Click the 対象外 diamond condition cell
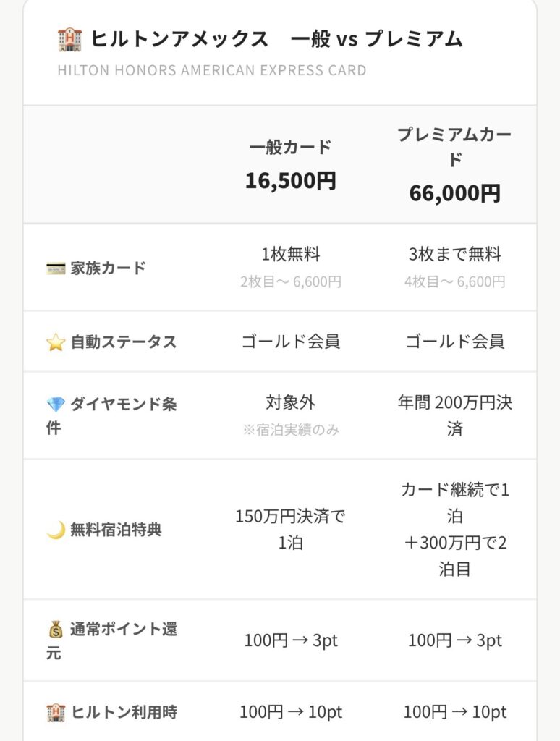 tap(290, 402)
